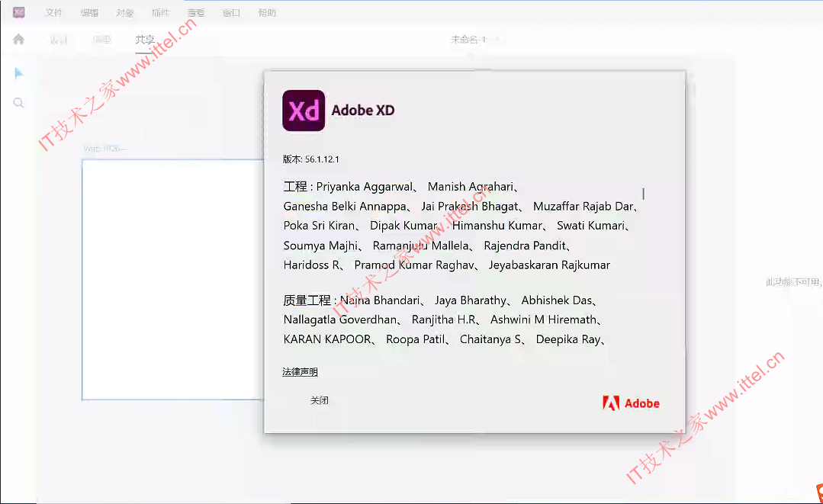Click the name Jeyabaskaran Rajkumar

pos(549,265)
